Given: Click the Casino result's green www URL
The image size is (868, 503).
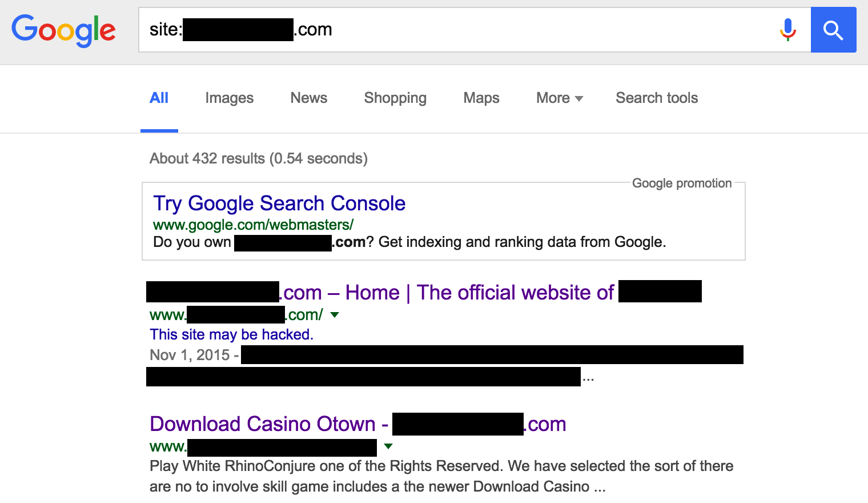Looking at the screenshot, I should [x=263, y=447].
